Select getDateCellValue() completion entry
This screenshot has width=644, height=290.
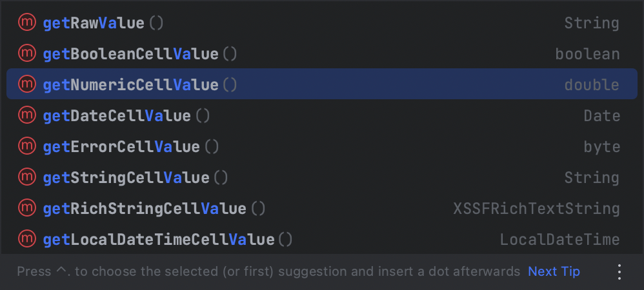pyautogui.click(x=126, y=116)
